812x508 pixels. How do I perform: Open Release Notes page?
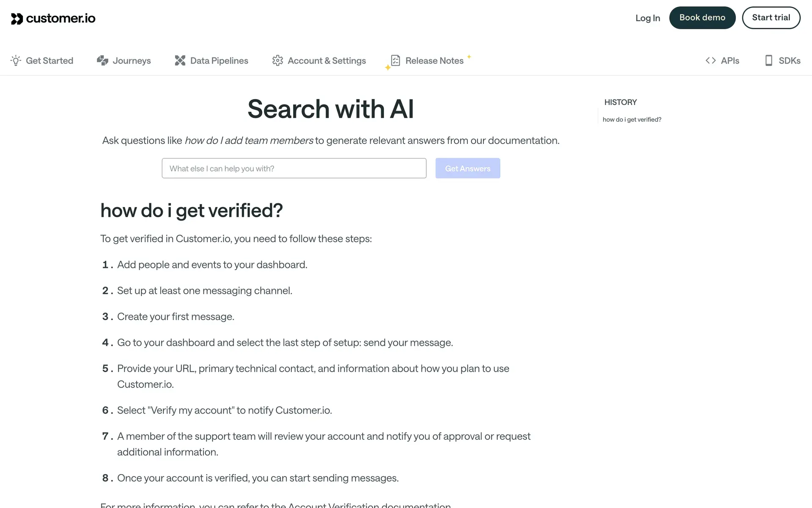(434, 61)
